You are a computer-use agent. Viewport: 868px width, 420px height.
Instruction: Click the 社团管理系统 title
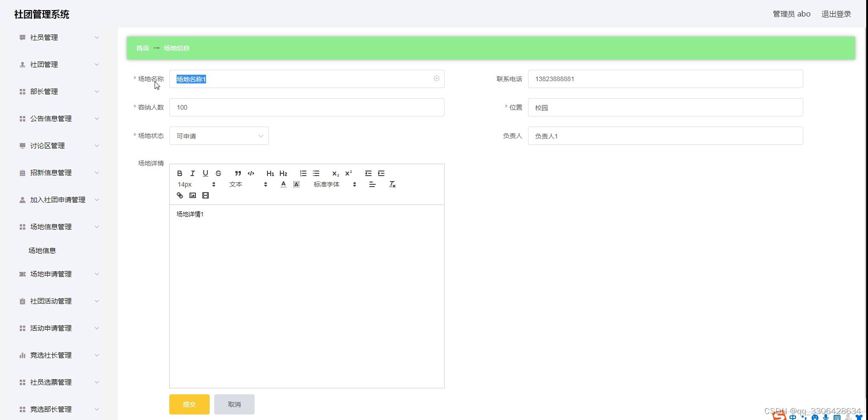pos(42,14)
